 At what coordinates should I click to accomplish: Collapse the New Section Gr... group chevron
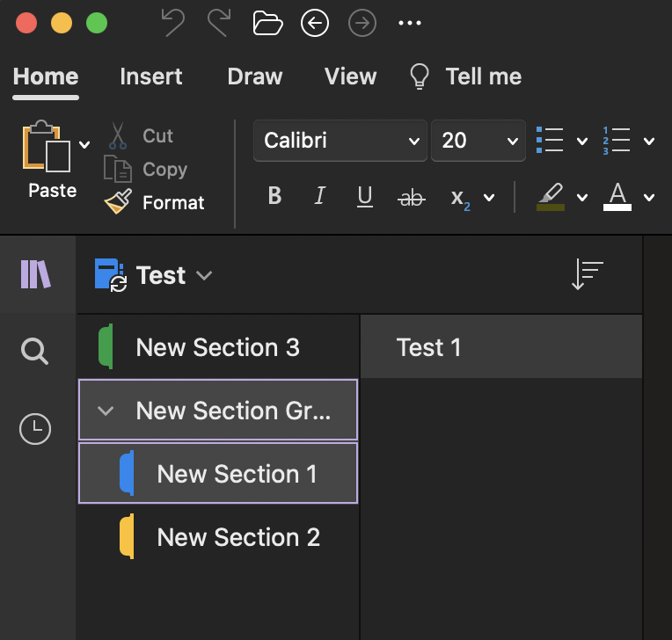pyautogui.click(x=106, y=411)
